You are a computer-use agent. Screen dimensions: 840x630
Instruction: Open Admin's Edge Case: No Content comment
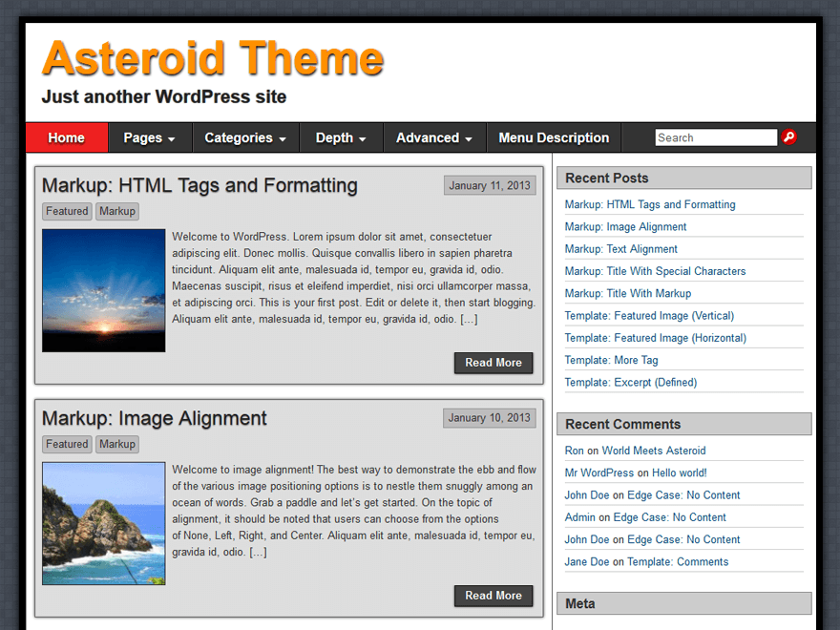tap(670, 517)
